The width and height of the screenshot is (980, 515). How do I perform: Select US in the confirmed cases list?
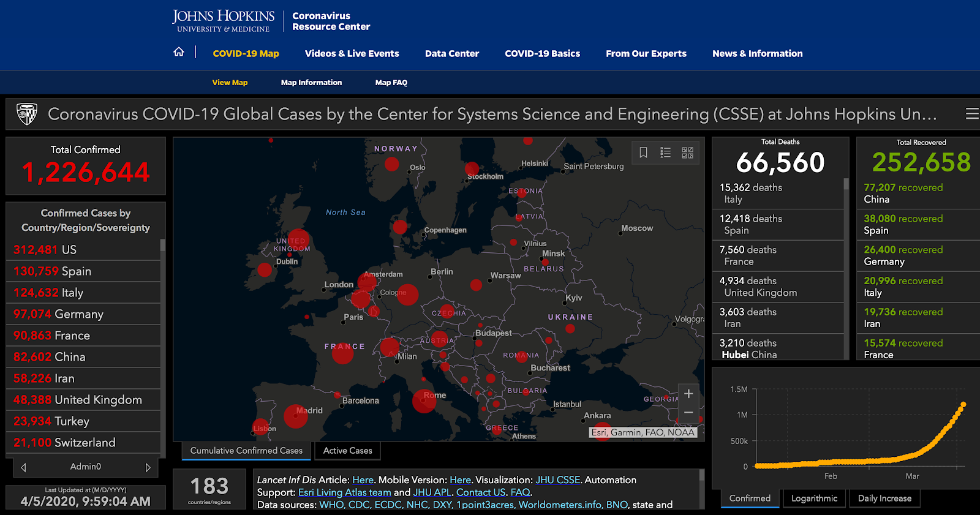pyautogui.click(x=83, y=250)
